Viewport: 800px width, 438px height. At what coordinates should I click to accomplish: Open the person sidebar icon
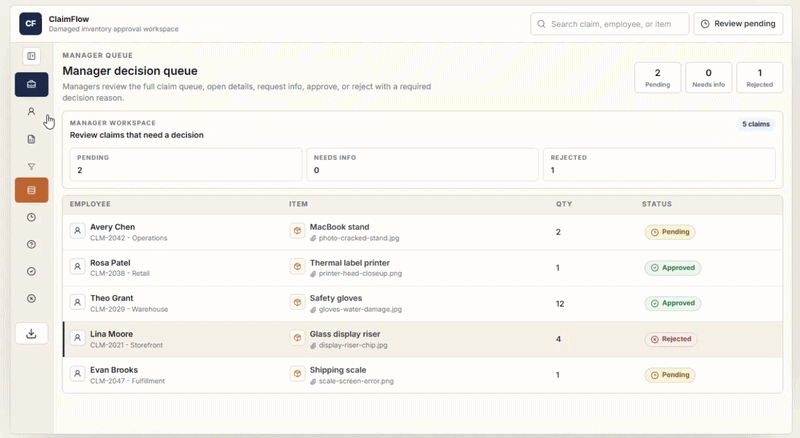click(x=32, y=111)
